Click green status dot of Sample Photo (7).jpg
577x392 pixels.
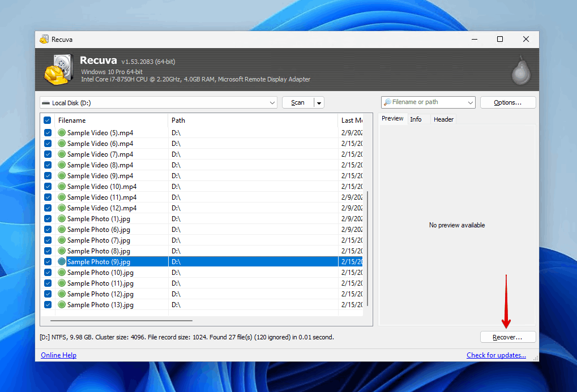(62, 240)
